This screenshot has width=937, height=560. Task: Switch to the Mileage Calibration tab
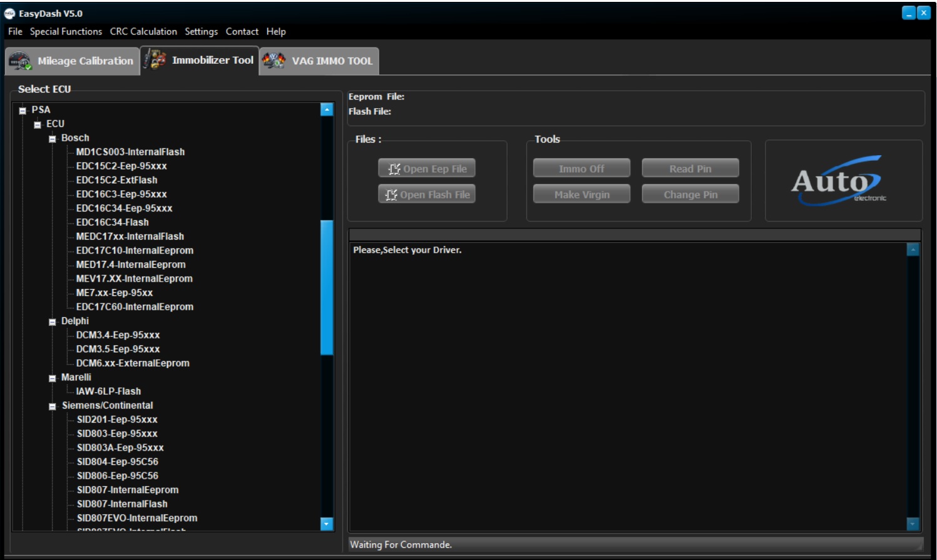coord(85,61)
